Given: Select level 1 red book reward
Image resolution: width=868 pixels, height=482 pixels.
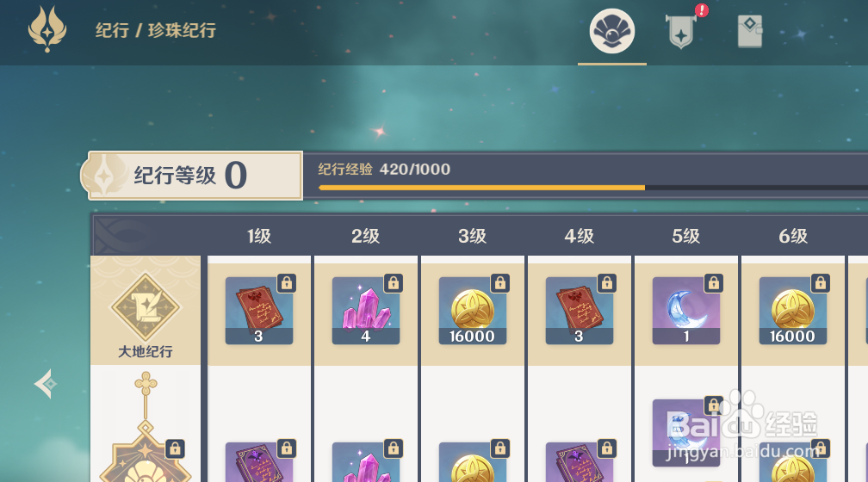Looking at the screenshot, I should 259,311.
